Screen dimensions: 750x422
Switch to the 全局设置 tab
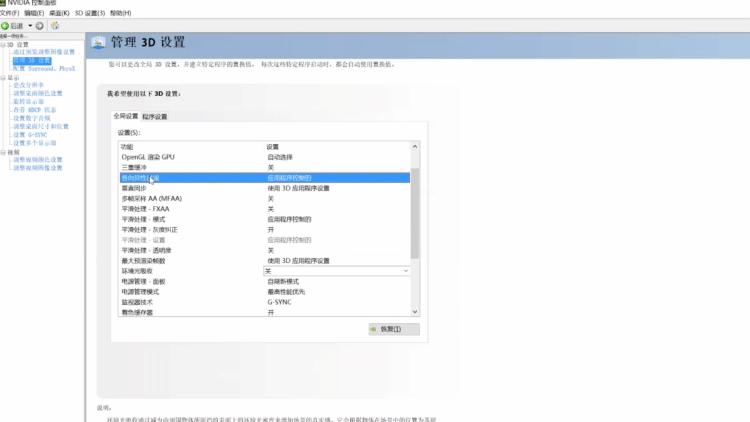tap(126, 116)
